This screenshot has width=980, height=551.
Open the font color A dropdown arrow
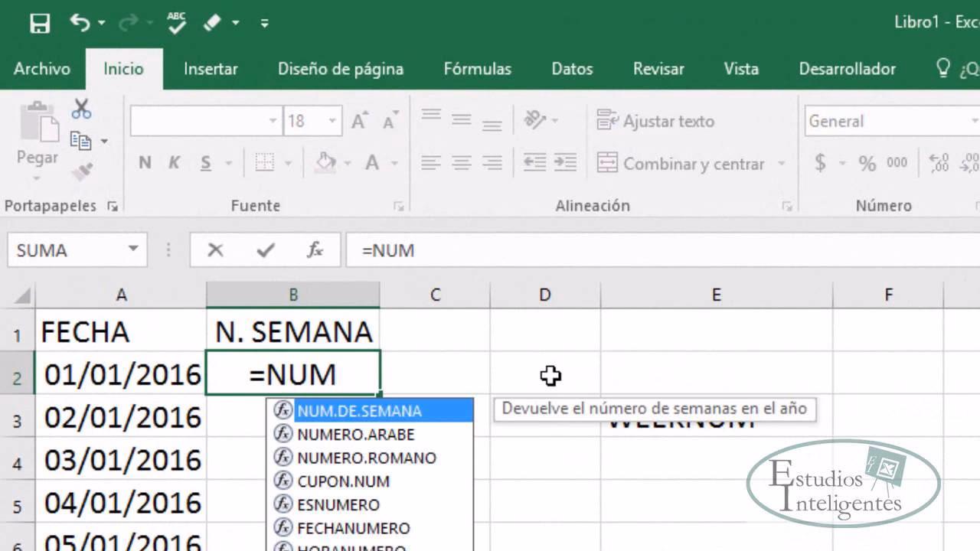395,162
